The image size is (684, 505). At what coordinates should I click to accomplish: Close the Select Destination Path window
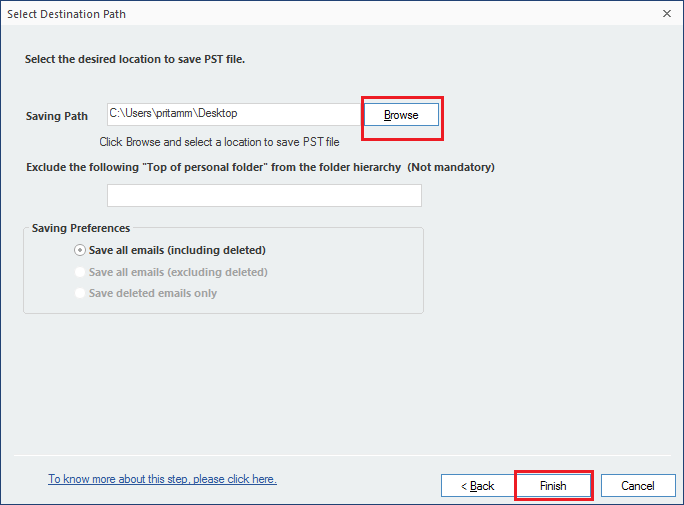667,14
